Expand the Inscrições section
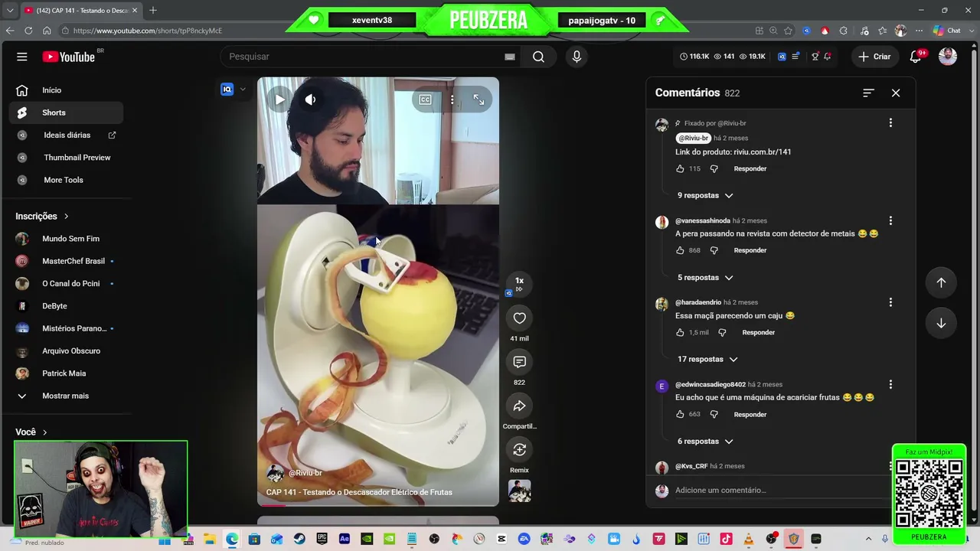980x551 pixels. 42,217
